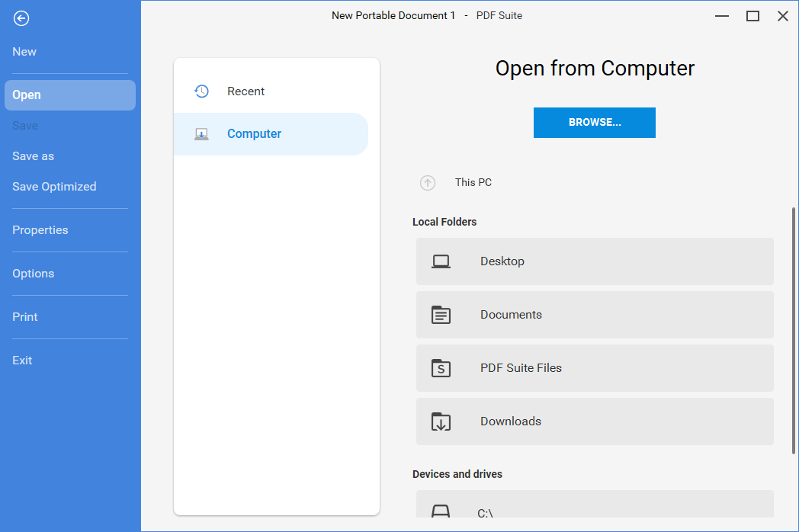
Task: Click the BROWSE... button
Action: point(594,123)
